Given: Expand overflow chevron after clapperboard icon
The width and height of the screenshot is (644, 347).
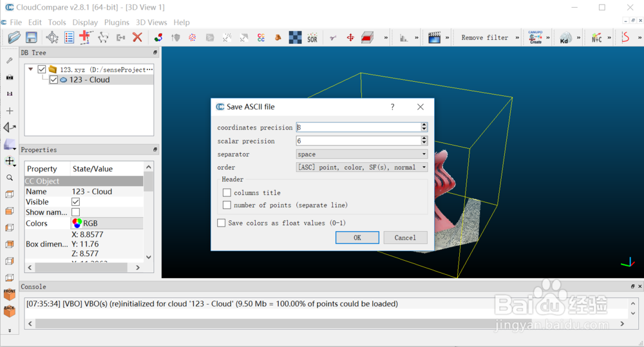Looking at the screenshot, I should click(448, 38).
